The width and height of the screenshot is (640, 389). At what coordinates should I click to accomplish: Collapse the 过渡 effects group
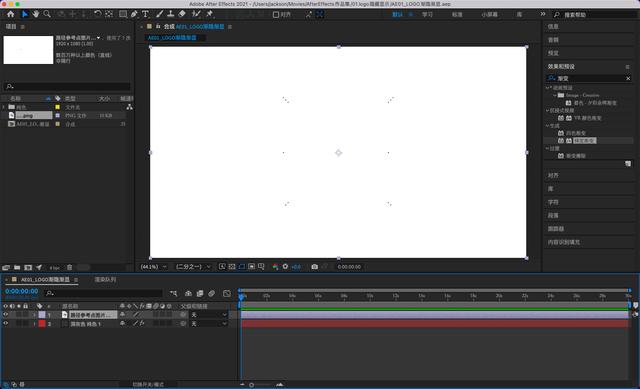tap(548, 148)
